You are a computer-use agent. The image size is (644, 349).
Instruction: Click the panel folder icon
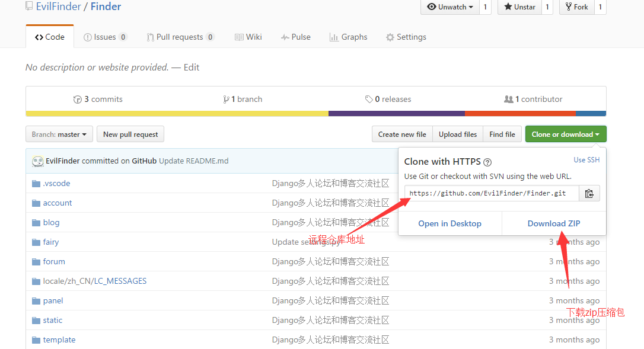(36, 301)
